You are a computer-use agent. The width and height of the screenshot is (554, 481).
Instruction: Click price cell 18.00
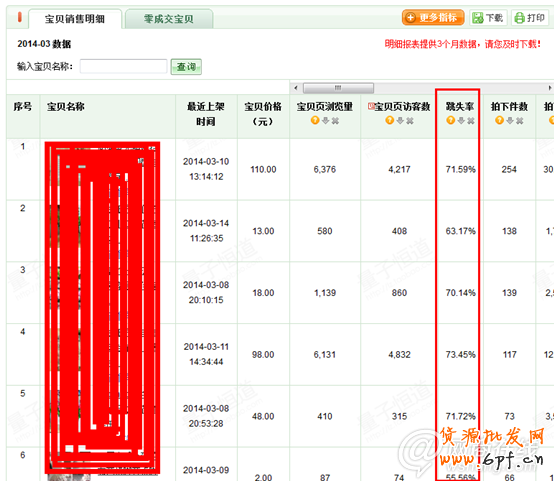tap(263, 293)
